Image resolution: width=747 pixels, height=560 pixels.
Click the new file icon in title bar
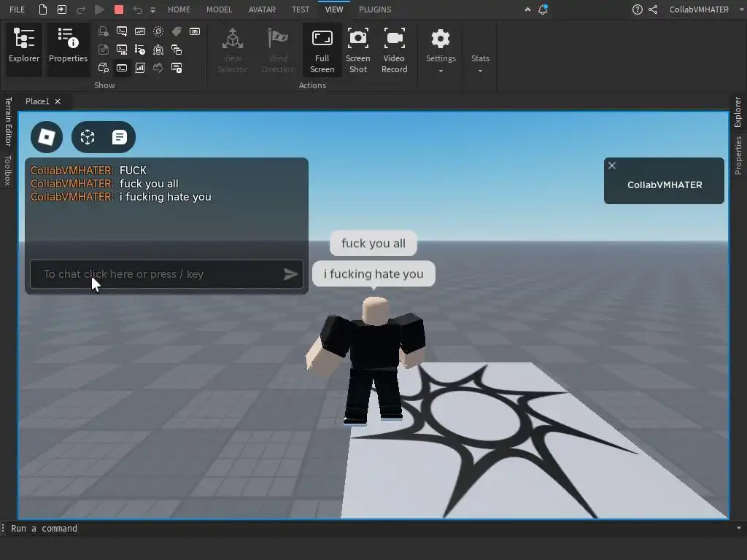point(43,9)
